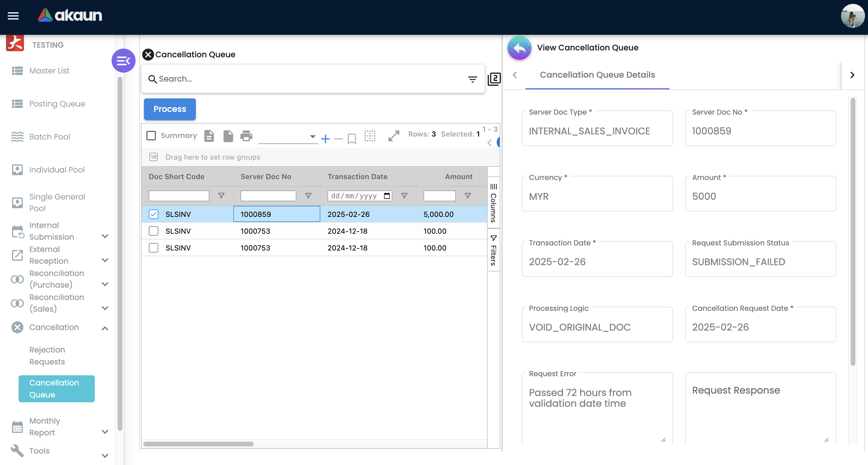868x465 pixels.
Task: Uncheck the row with doc 1000859
Action: click(154, 214)
